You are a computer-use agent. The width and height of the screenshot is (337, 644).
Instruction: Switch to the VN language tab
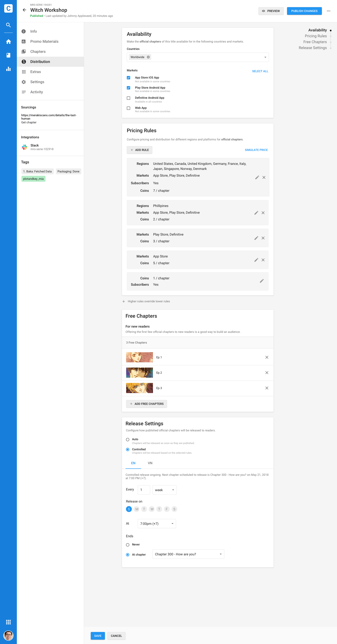click(150, 463)
